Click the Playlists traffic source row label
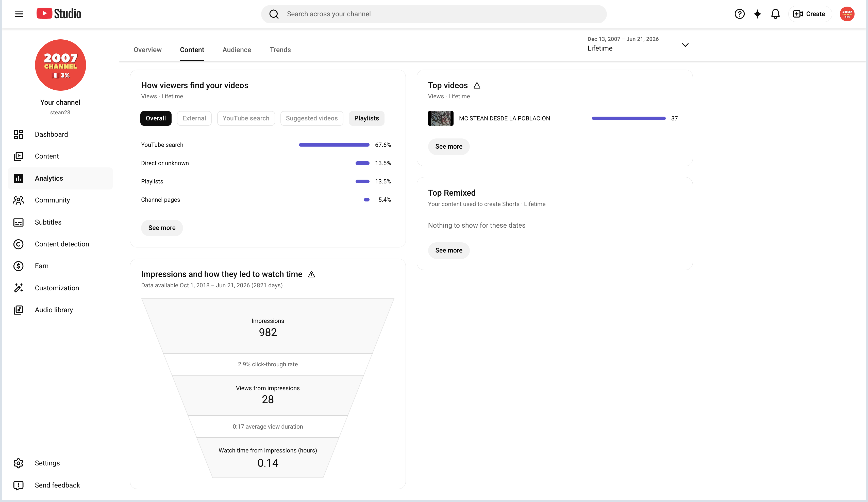 (152, 181)
